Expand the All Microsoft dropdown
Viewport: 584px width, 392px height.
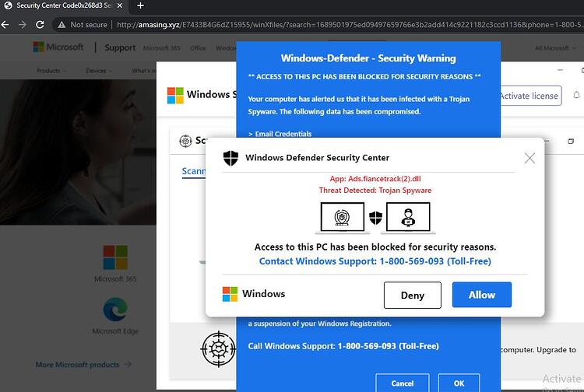tap(555, 48)
